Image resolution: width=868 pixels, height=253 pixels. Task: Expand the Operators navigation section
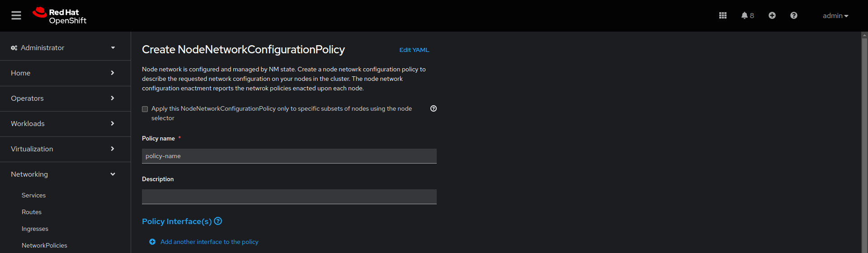pyautogui.click(x=65, y=98)
